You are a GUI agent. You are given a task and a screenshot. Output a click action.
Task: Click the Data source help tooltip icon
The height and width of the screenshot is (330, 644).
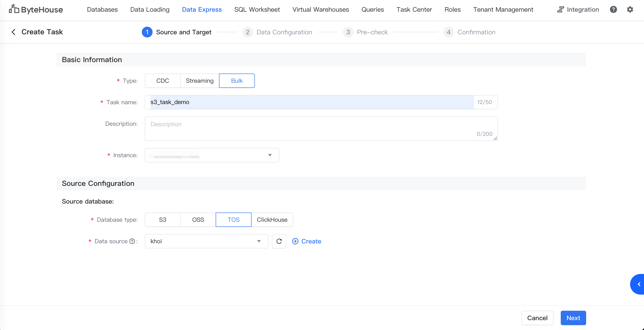pyautogui.click(x=132, y=241)
